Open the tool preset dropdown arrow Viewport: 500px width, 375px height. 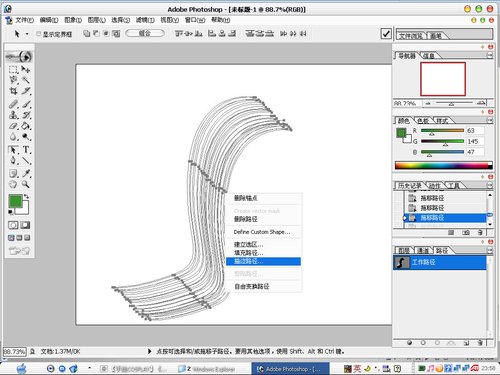(x=27, y=34)
